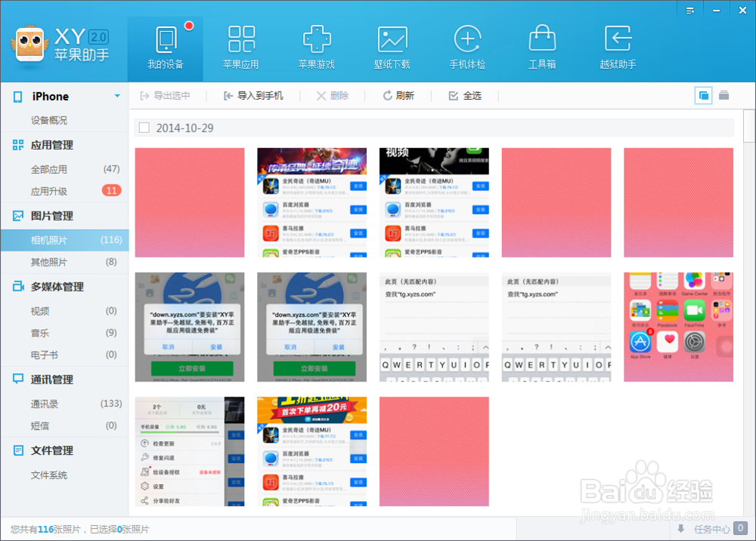
Task: Click the download arrow icon in status bar
Action: pyautogui.click(x=681, y=529)
